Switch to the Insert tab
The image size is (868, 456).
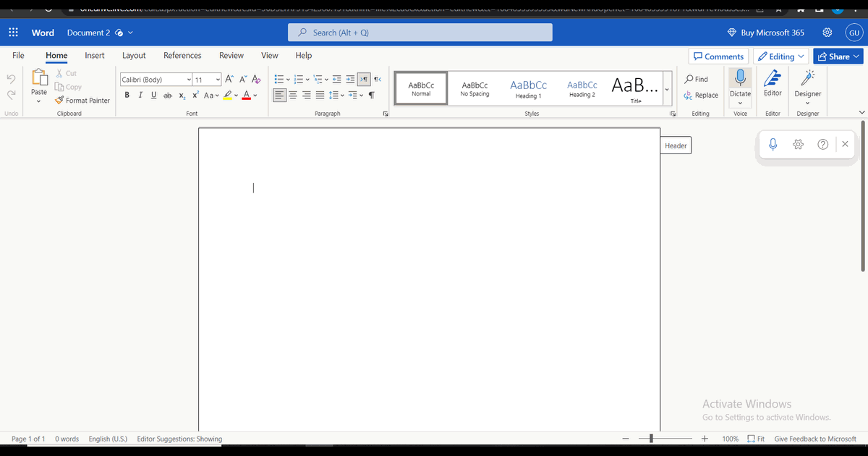[x=95, y=55]
